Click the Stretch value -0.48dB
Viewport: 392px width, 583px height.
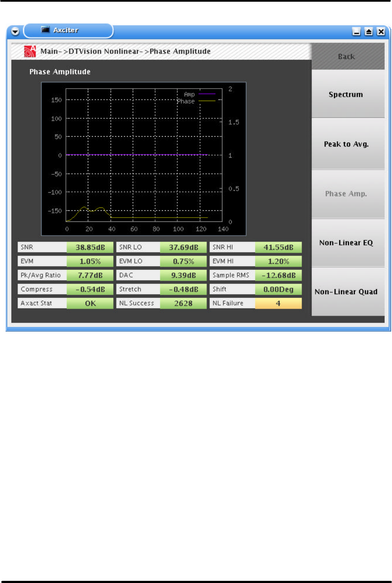(183, 289)
